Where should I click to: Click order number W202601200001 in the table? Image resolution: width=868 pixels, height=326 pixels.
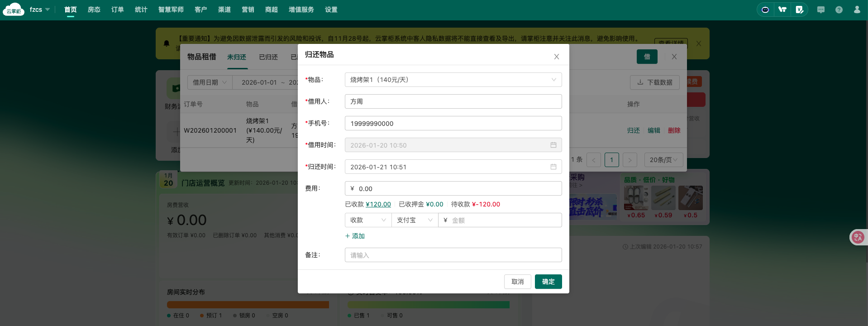click(210, 130)
